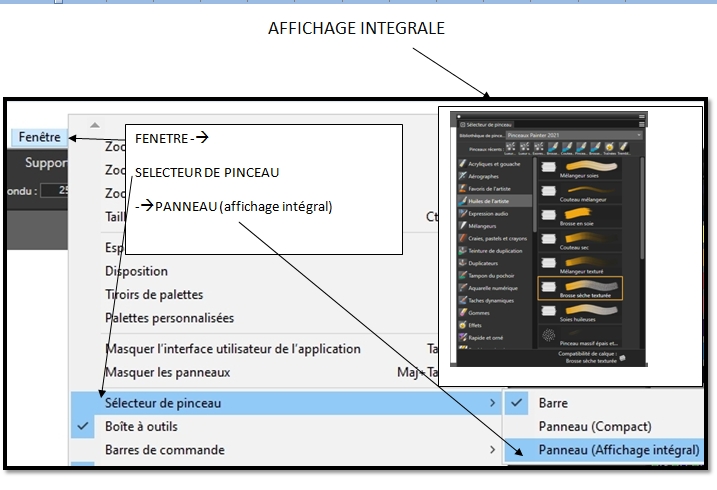This screenshot has height=490, width=717.
Task: Choose the Rapide et orné category icon
Action: pos(463,337)
